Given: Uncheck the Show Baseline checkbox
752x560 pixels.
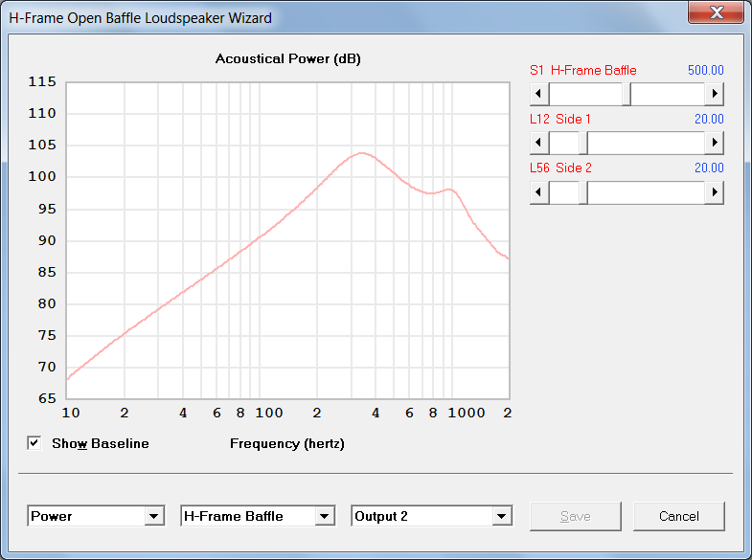Looking at the screenshot, I should click(x=34, y=443).
